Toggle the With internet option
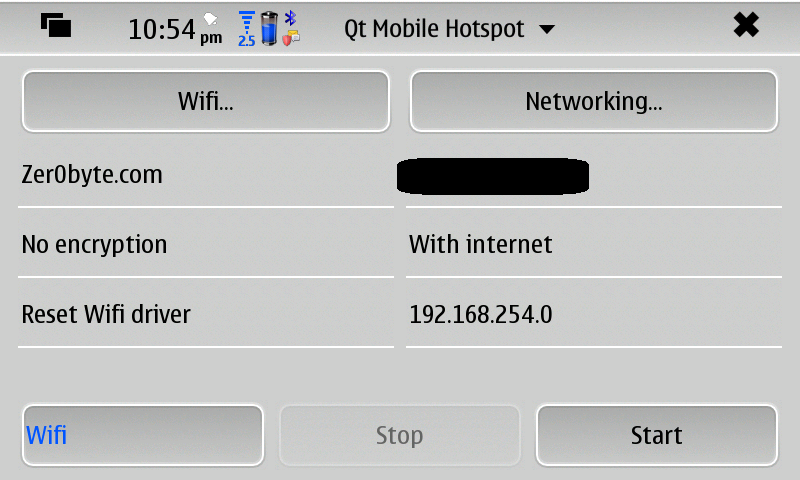This screenshot has width=800, height=480. (x=594, y=244)
